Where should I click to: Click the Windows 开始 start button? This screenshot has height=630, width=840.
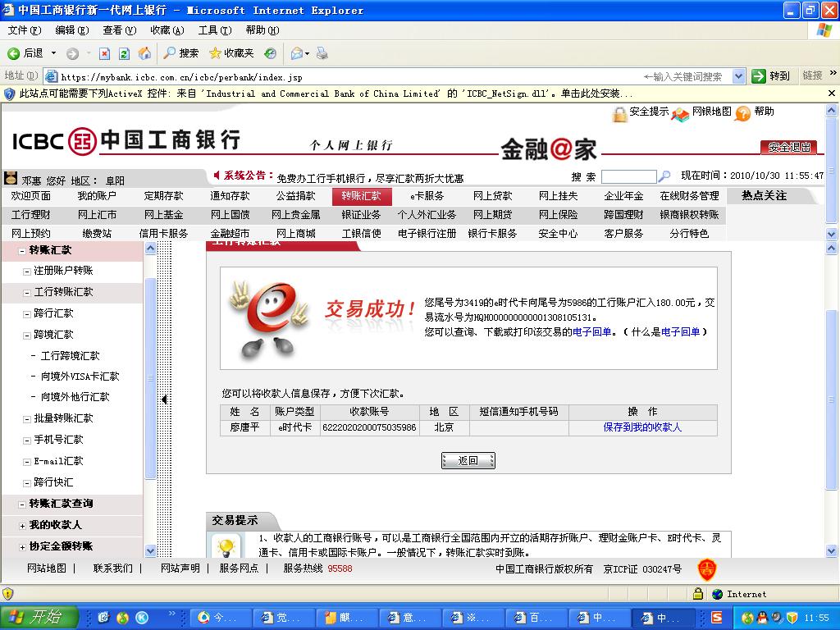coord(39,617)
